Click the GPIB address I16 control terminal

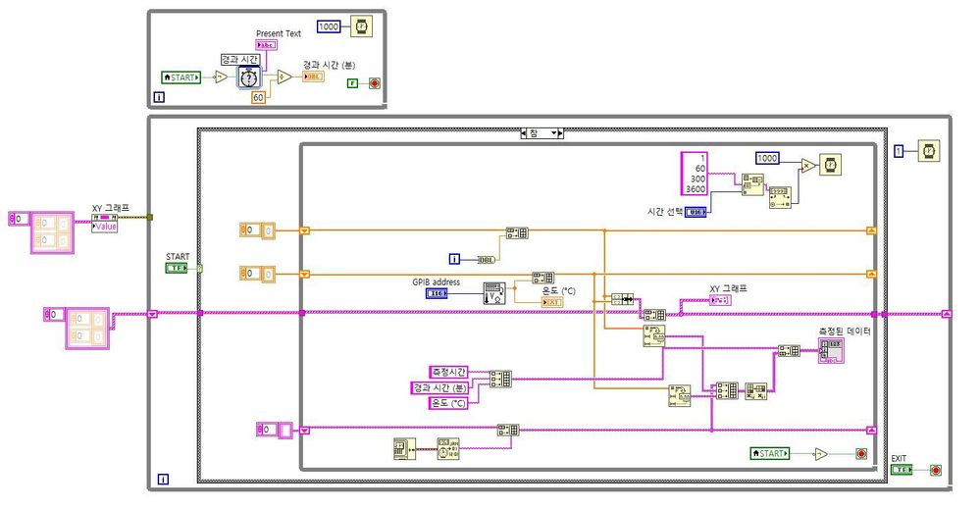[437, 293]
